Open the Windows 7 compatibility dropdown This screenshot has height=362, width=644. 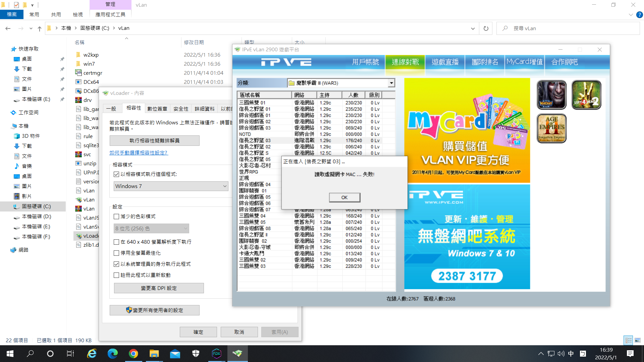coord(171,186)
